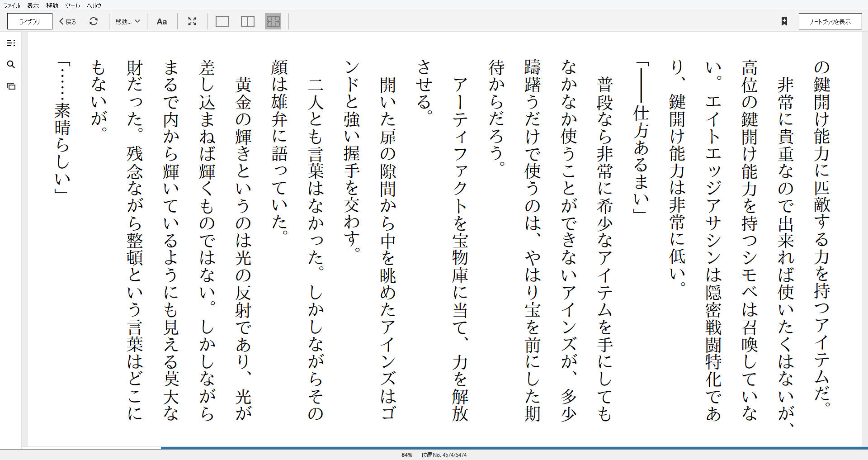This screenshot has width=868, height=460.
Task: Open the 移動 menu in menu bar
Action: pos(52,5)
